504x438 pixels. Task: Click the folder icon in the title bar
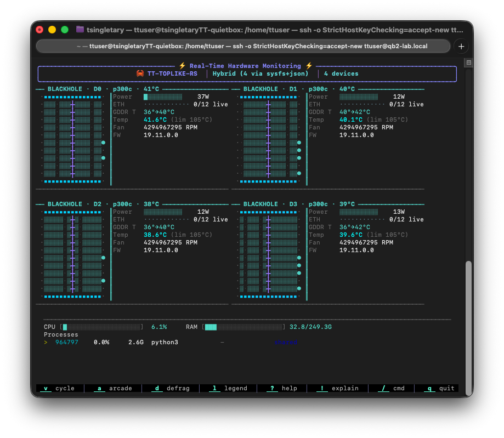click(x=80, y=30)
